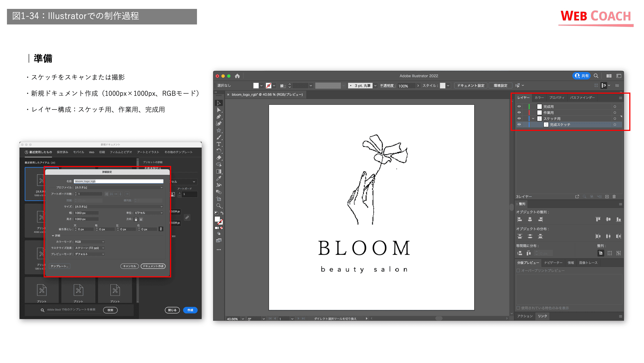Open the Edit Toolbar three-dots button
The image size is (644, 363).
(219, 250)
